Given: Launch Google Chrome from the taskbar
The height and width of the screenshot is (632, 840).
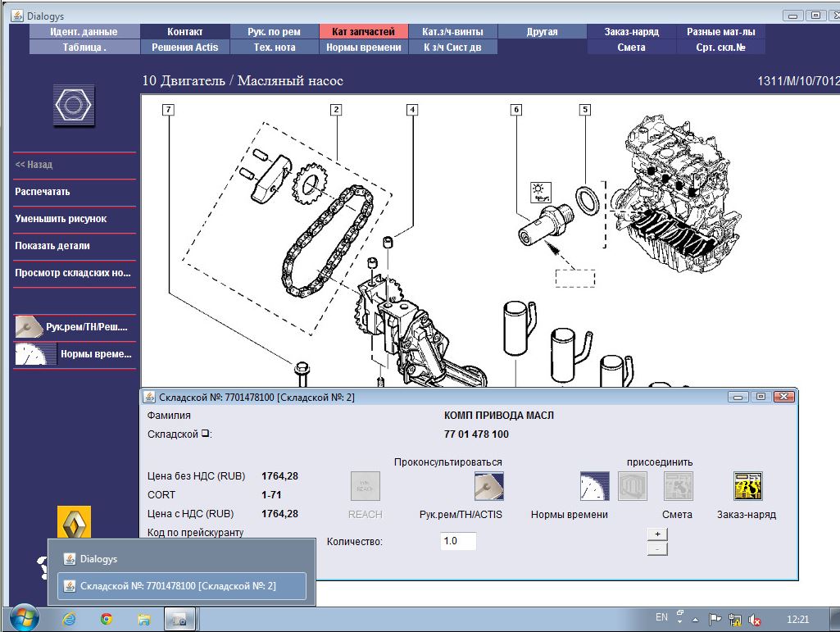Looking at the screenshot, I should pos(107,620).
